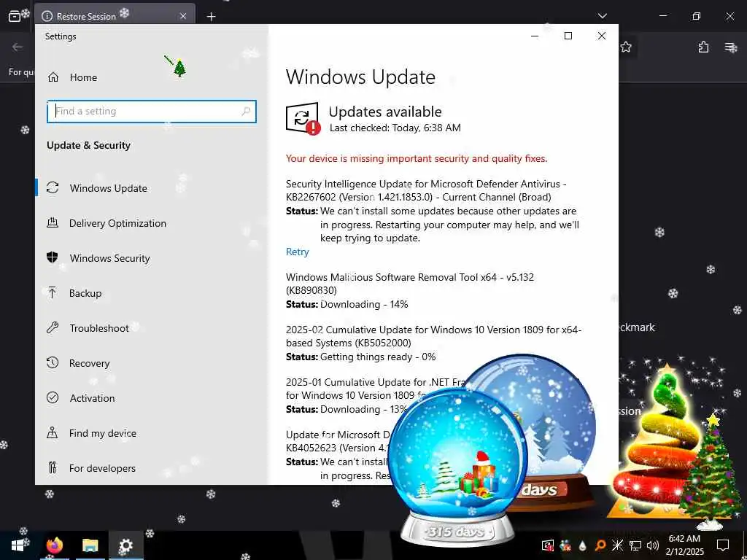Screen dimensions: 747x560
Task: Click the Malicious Software Removal Tool entry
Action: coord(410,284)
